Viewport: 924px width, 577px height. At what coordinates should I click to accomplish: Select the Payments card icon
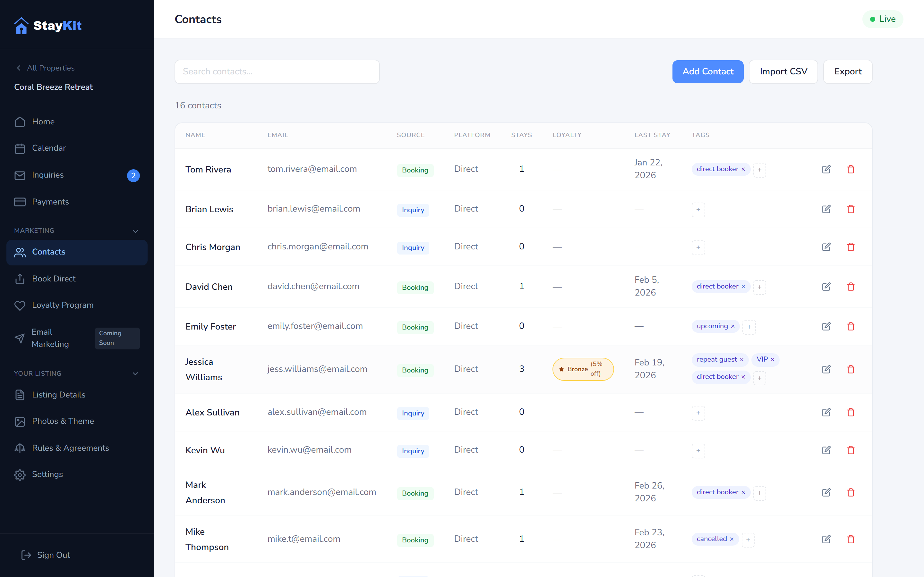coord(20,202)
